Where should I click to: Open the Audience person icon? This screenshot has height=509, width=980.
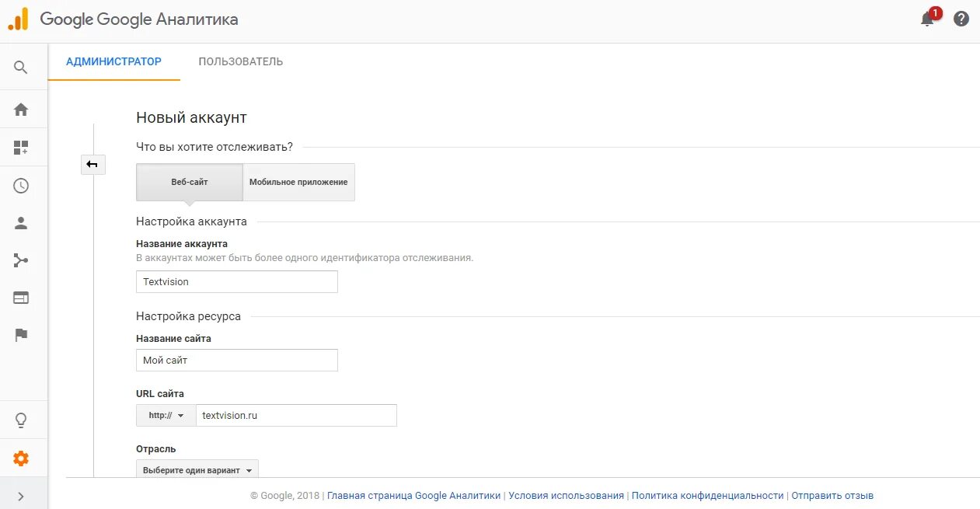click(21, 223)
